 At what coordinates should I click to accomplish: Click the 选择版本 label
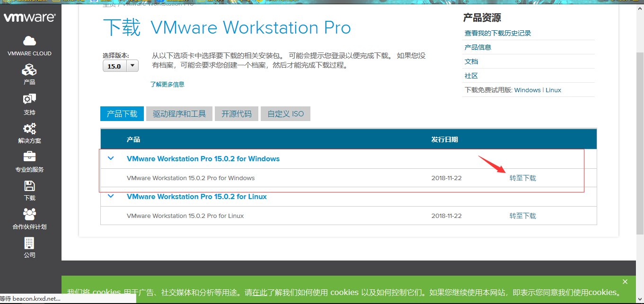116,55
